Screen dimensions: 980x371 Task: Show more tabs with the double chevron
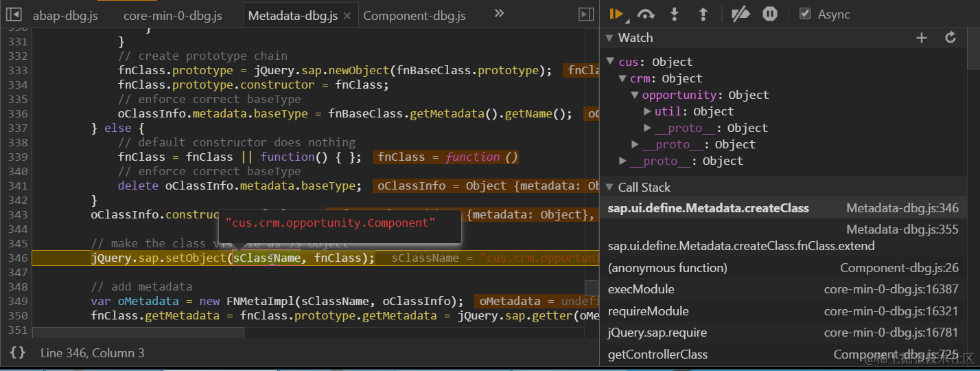500,14
